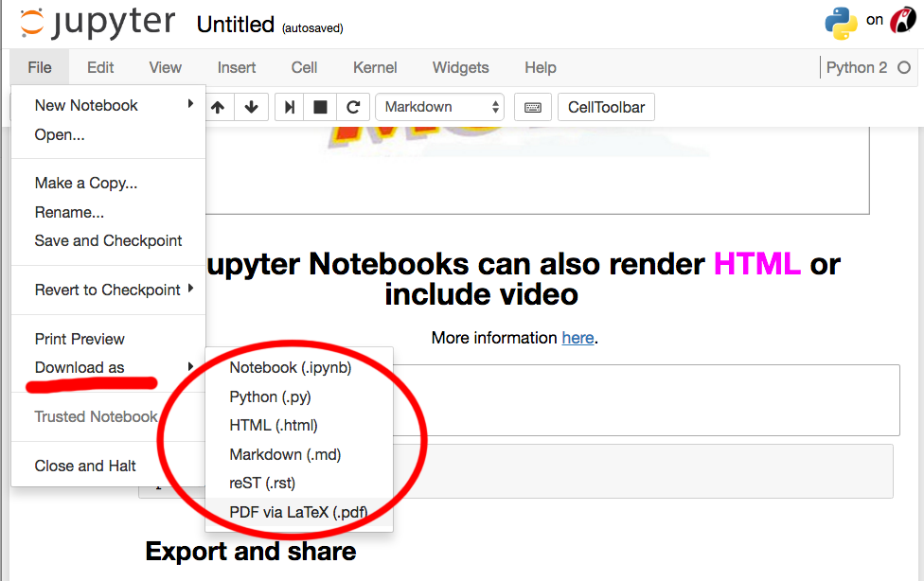
Task: Open command palette keyboard icon
Action: (x=533, y=107)
